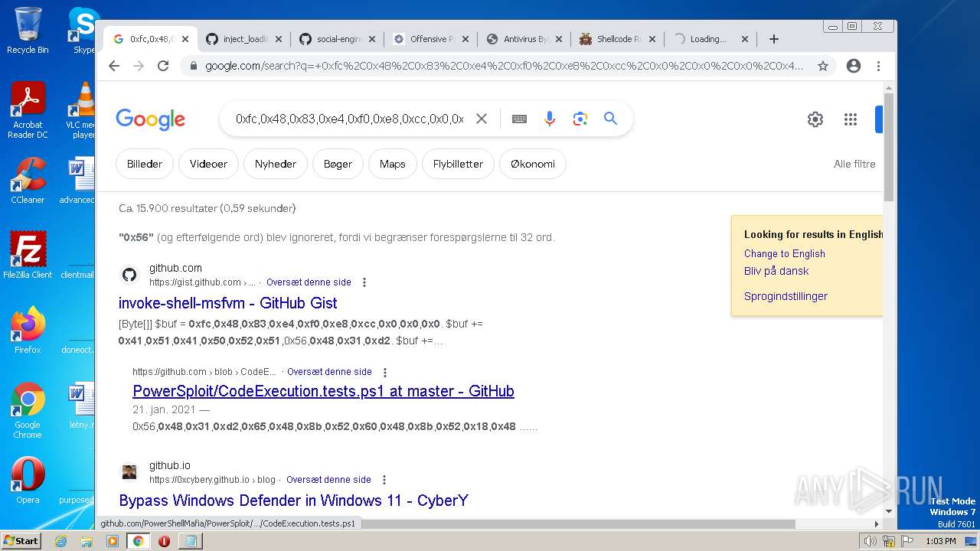The width and height of the screenshot is (980, 551).
Task: Open more options for the CyberY result
Action: click(384, 480)
